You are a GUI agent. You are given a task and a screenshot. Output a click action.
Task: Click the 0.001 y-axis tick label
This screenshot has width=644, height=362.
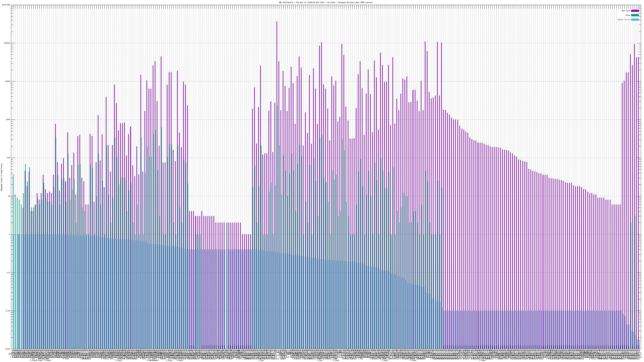(x=7, y=349)
